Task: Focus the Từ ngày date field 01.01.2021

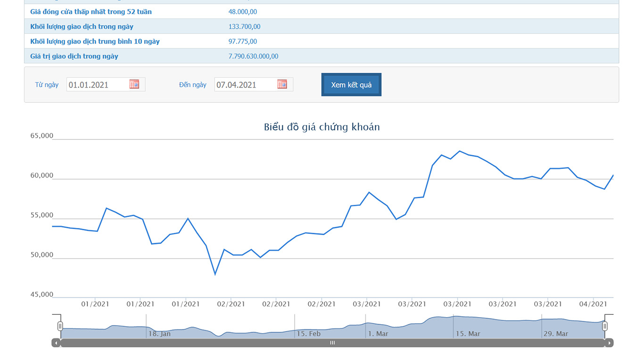Action: point(97,85)
